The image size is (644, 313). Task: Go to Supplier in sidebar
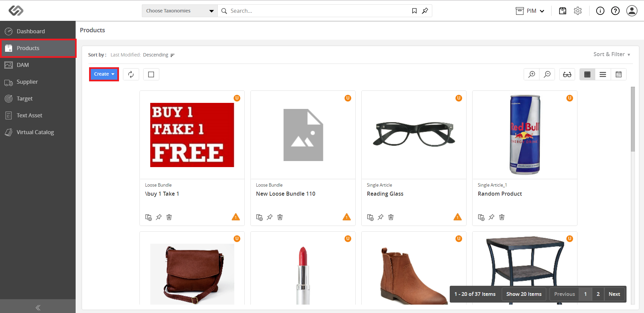38,82
